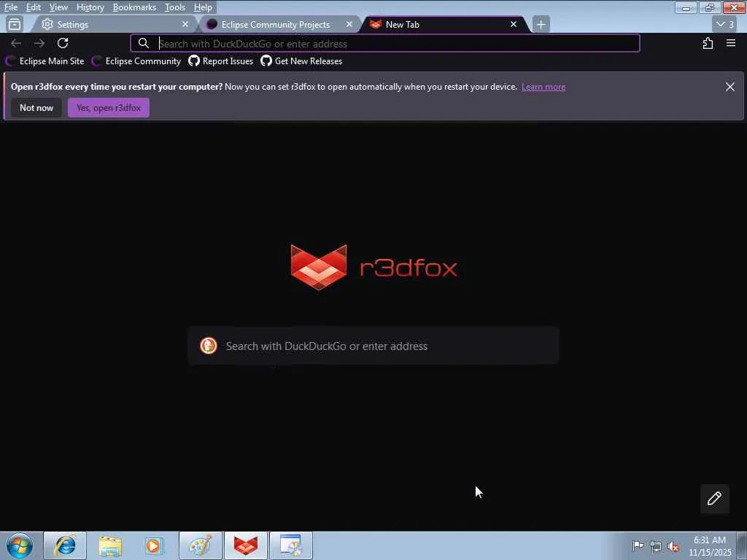
Task: Open the Edit menu
Action: click(33, 7)
